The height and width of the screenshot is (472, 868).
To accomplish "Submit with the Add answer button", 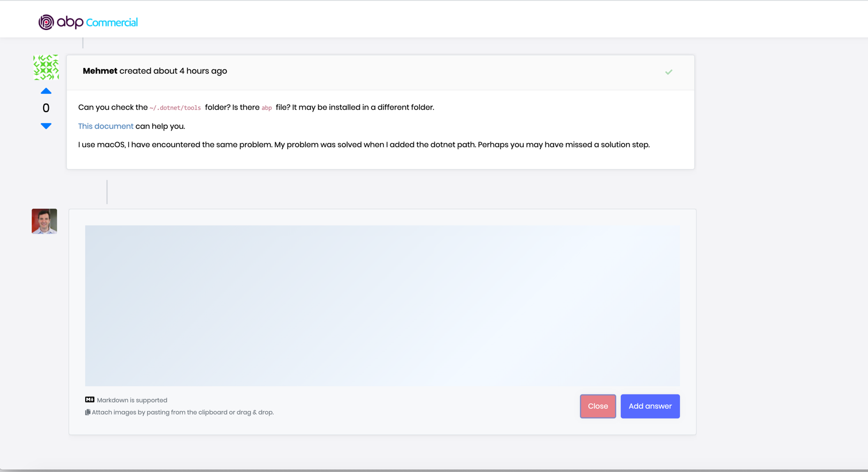I will tap(650, 406).
